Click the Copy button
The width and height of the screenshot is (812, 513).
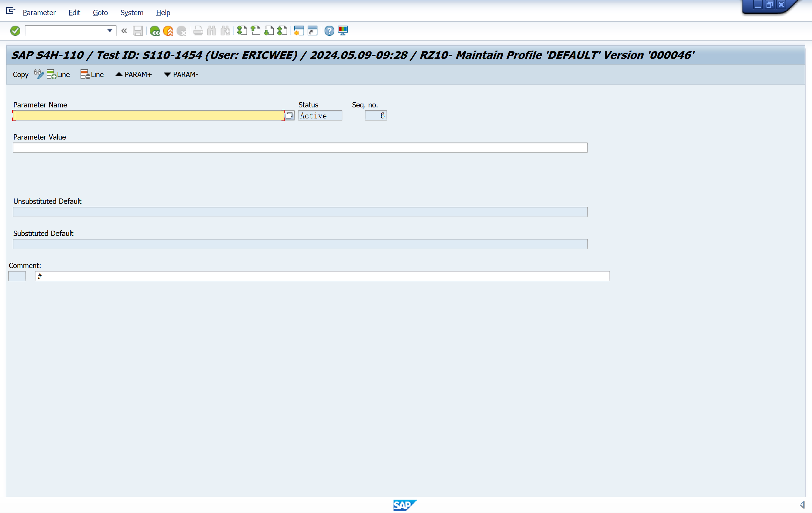pos(21,75)
